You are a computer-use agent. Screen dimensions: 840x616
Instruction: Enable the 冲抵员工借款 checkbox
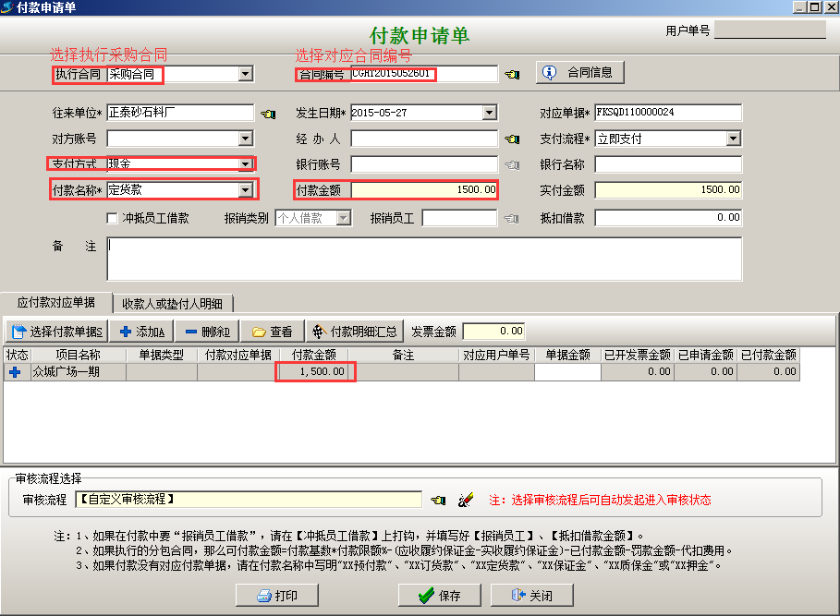pos(111,217)
